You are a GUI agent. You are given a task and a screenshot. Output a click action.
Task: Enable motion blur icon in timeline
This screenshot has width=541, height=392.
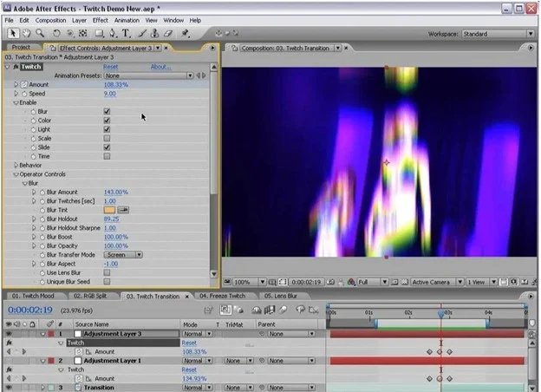(x=284, y=310)
